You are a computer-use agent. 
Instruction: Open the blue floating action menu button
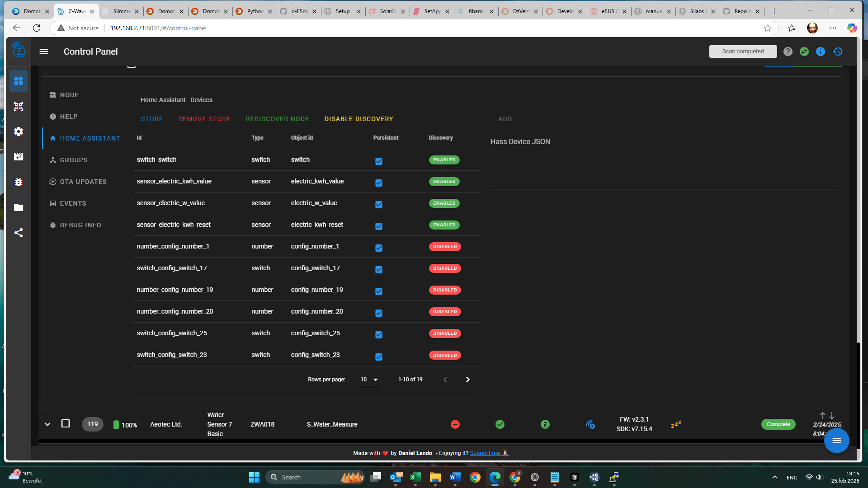pos(837,441)
